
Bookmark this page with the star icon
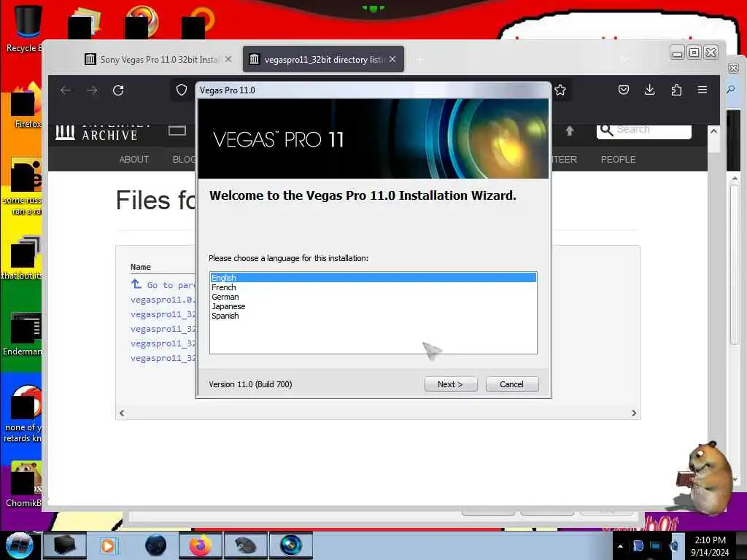560,90
